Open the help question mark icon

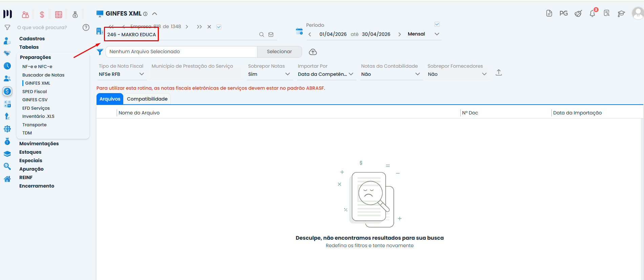coord(86,27)
